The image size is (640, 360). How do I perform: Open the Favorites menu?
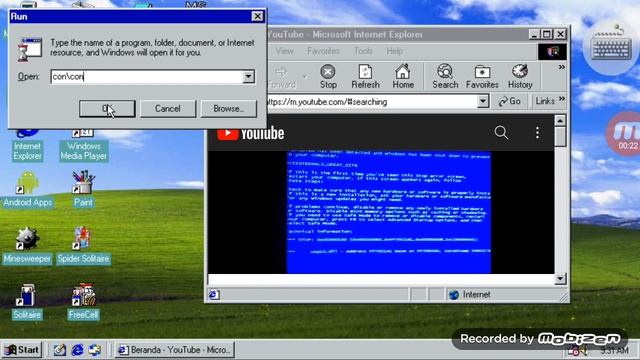coord(323,51)
